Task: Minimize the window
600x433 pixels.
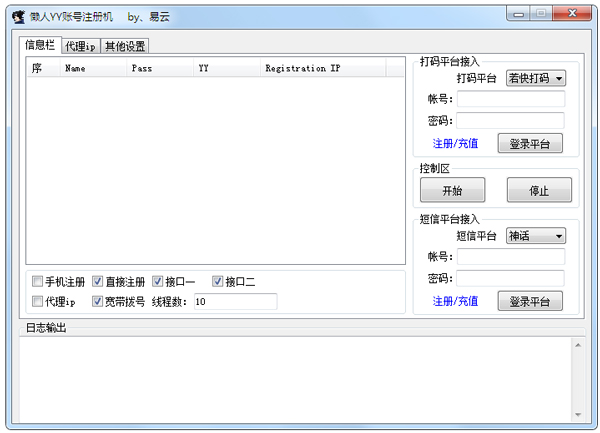Action: (518, 14)
